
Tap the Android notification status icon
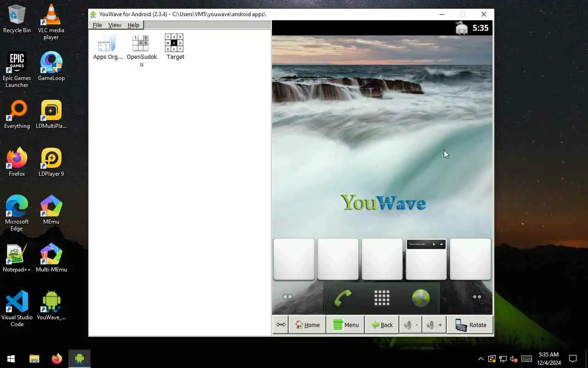(462, 28)
